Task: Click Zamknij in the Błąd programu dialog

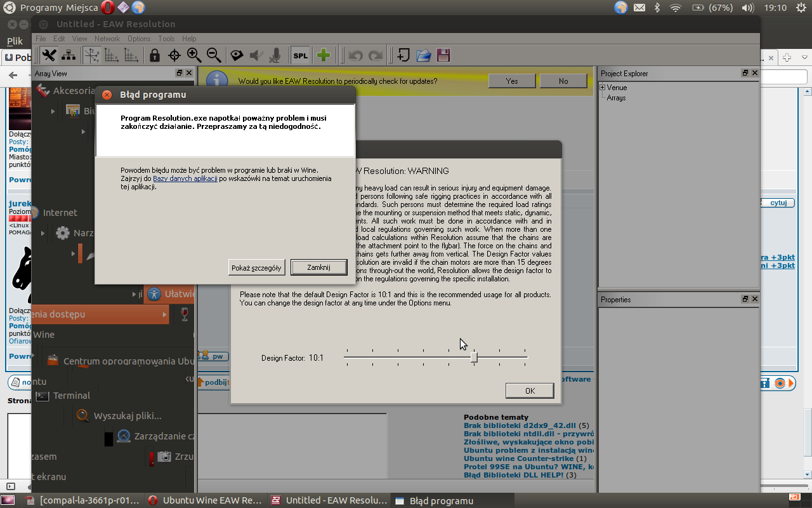Action: coord(318,267)
